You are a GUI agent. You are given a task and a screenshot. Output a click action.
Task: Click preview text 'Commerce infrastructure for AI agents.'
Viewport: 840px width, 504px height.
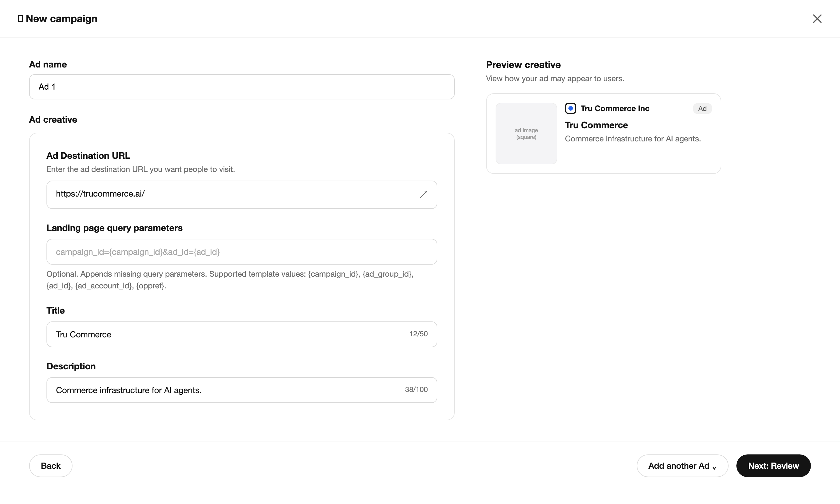click(633, 139)
